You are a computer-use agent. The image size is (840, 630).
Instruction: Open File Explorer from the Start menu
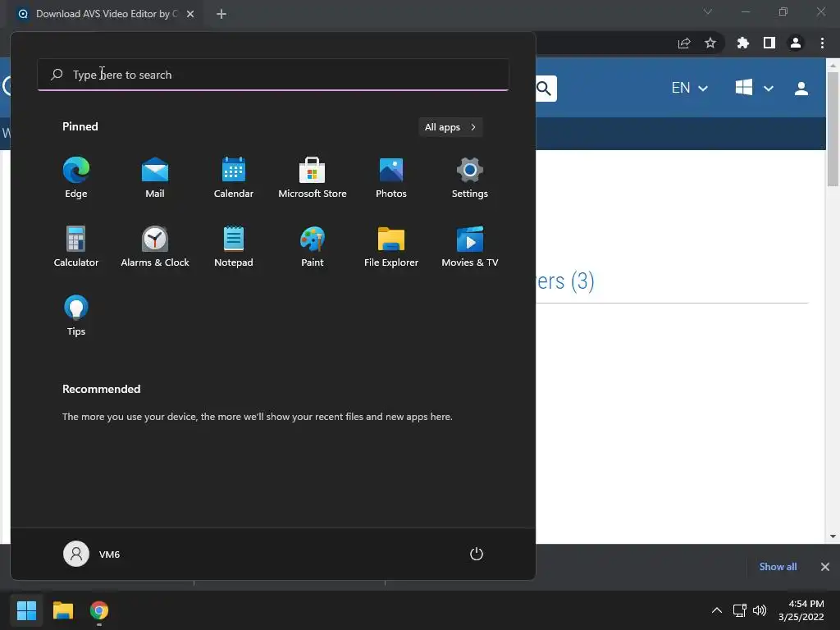(391, 246)
